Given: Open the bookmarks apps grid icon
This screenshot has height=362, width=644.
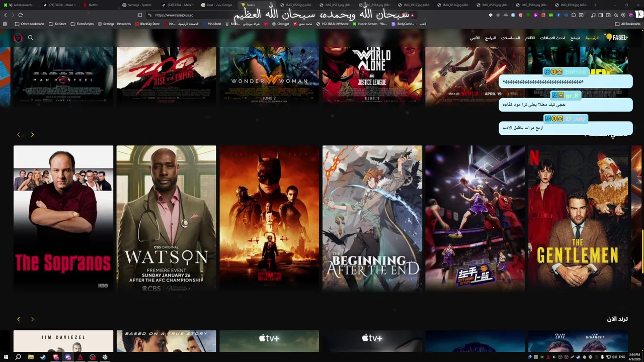Looking at the screenshot, I should tap(5, 24).
